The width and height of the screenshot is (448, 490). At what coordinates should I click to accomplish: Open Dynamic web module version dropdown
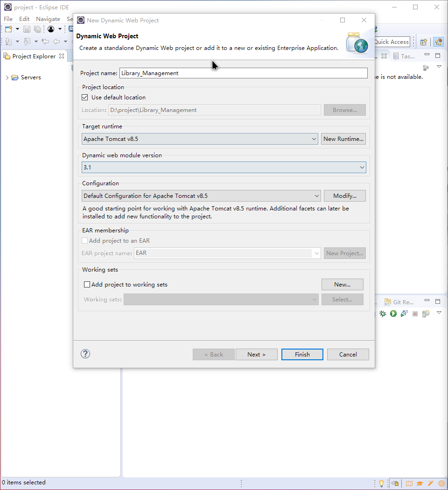pos(224,167)
